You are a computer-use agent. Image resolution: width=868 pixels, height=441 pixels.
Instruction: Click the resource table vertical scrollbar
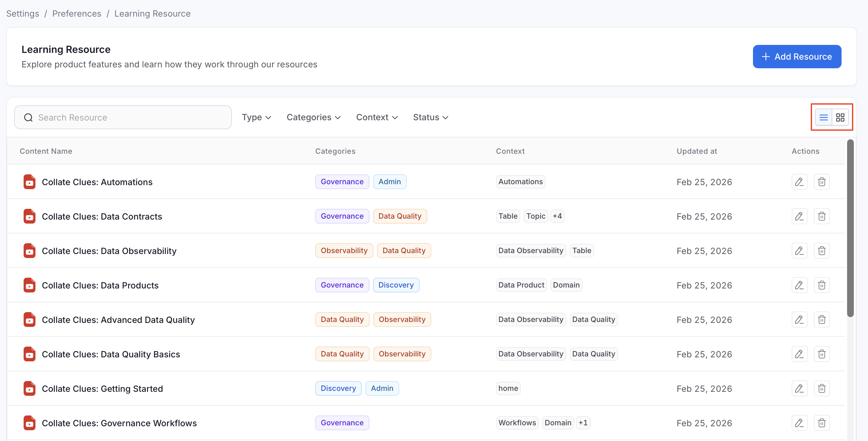point(850,228)
